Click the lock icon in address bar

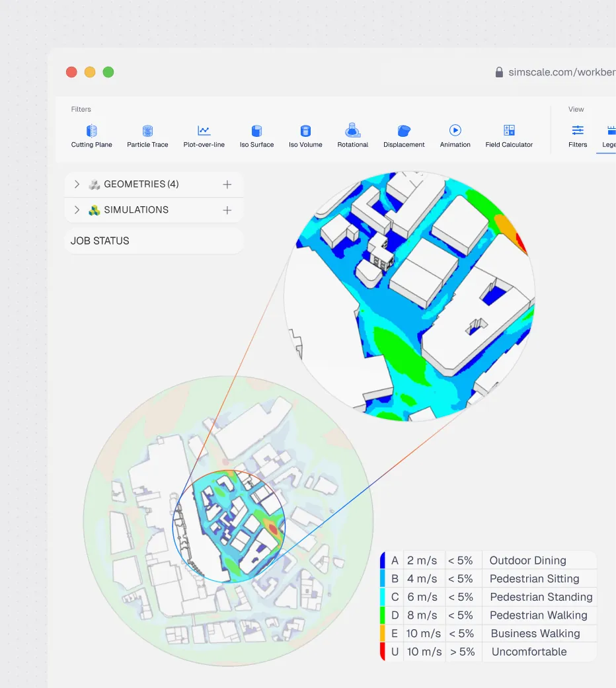499,72
